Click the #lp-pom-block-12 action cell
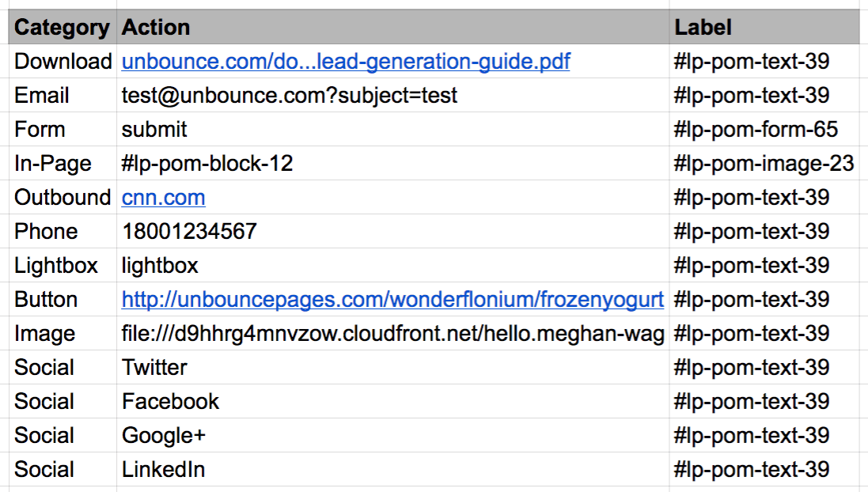The width and height of the screenshot is (868, 492). pyautogui.click(x=207, y=164)
